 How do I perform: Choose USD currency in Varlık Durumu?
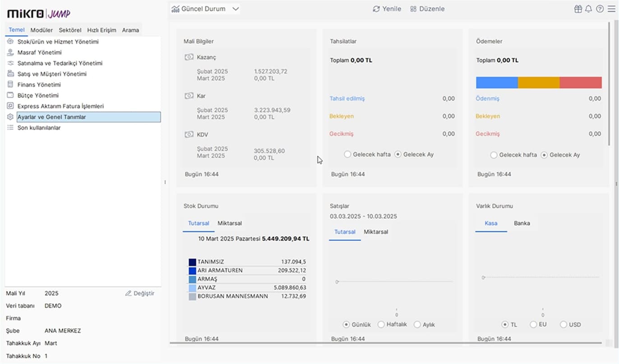(x=564, y=325)
